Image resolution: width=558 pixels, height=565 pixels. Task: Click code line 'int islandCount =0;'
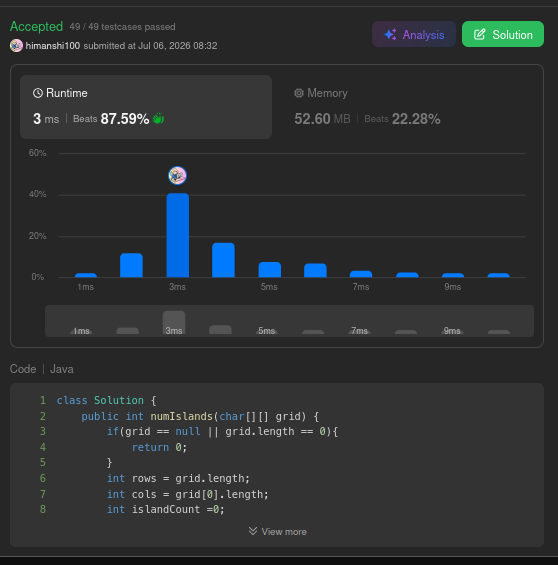[166, 509]
